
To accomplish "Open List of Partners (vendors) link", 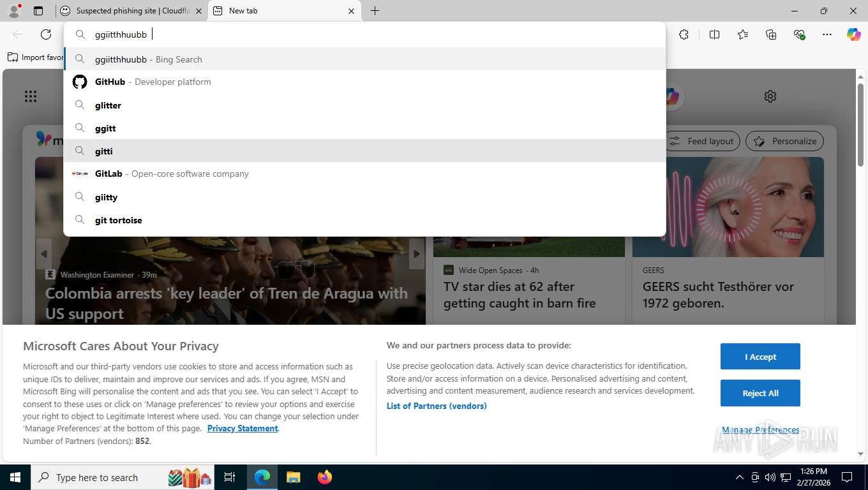I will point(437,406).
